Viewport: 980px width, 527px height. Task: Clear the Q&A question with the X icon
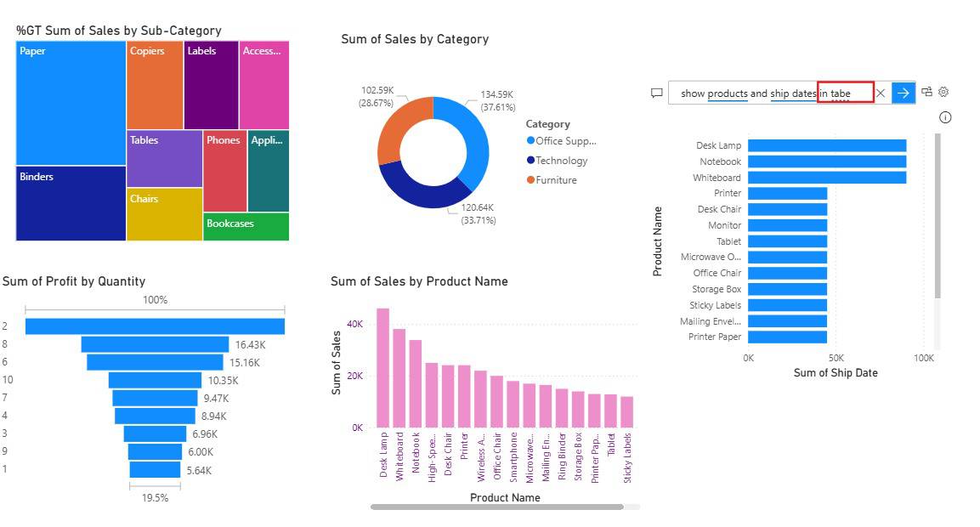881,93
